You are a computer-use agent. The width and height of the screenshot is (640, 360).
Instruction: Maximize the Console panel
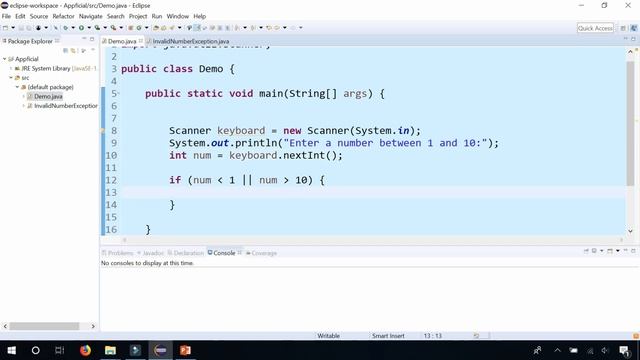(x=633, y=251)
